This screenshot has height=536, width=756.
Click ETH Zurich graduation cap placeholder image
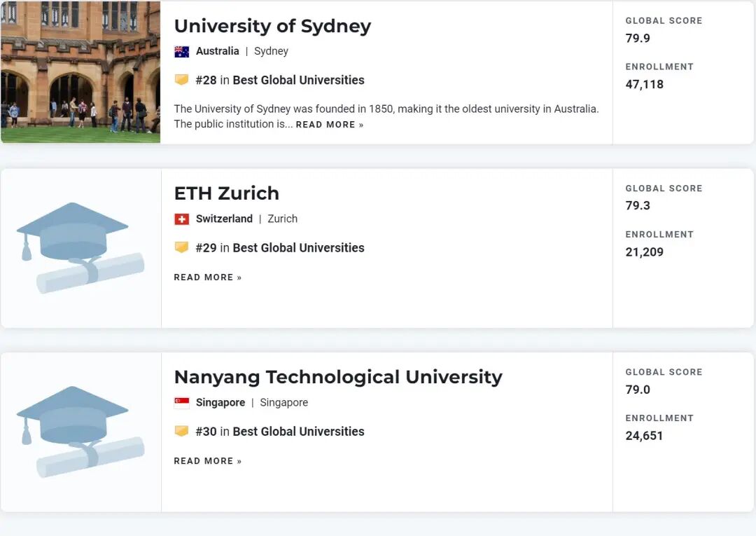(x=80, y=247)
